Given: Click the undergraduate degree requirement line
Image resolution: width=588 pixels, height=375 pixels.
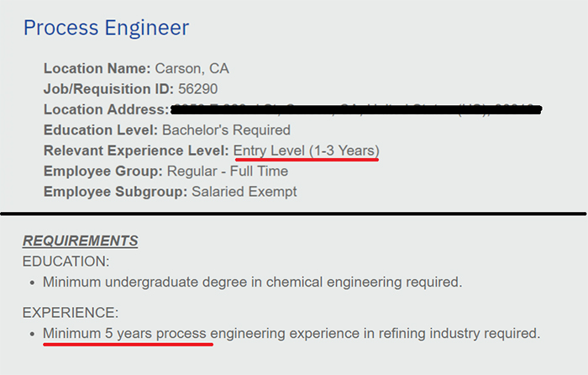Looking at the screenshot, I should coord(252,282).
